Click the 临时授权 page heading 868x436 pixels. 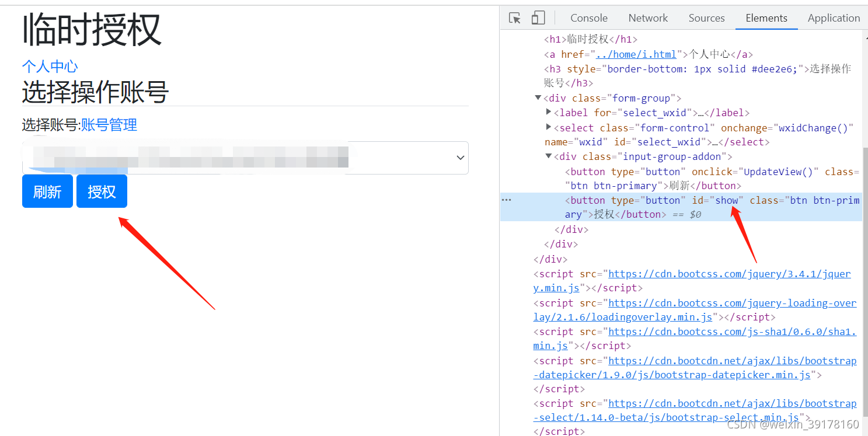(92, 30)
